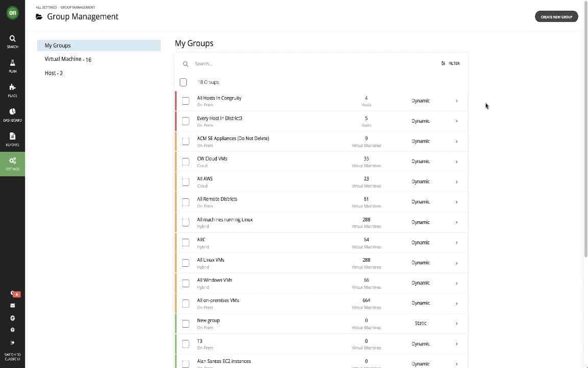This screenshot has height=368, width=588.
Task: Expand the All AWS chevron
Action: pos(456,182)
